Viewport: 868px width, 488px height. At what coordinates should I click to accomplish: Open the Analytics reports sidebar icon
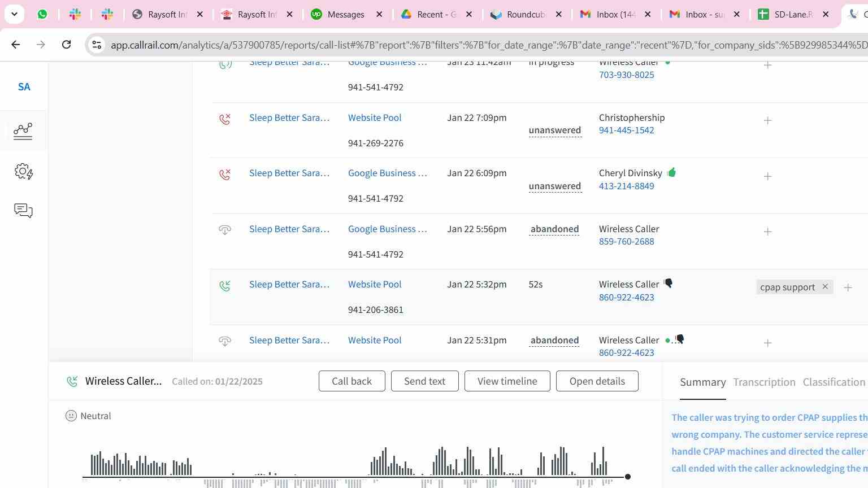[x=23, y=131]
